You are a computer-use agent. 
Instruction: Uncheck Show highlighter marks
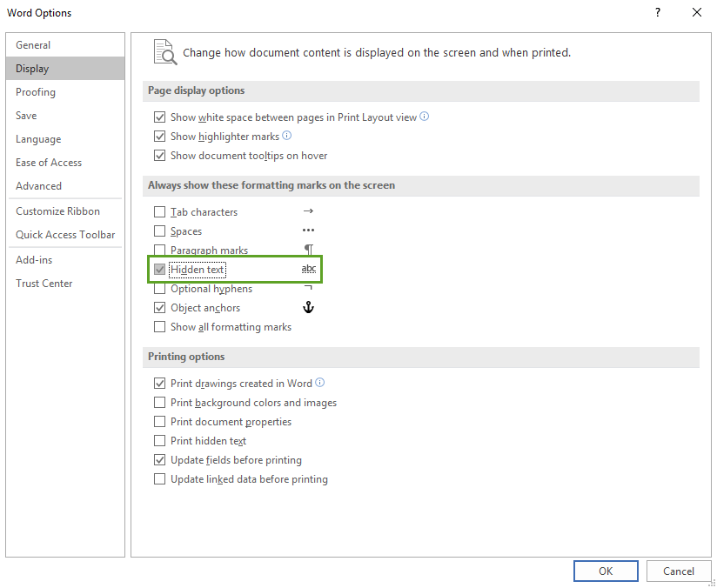[159, 137]
